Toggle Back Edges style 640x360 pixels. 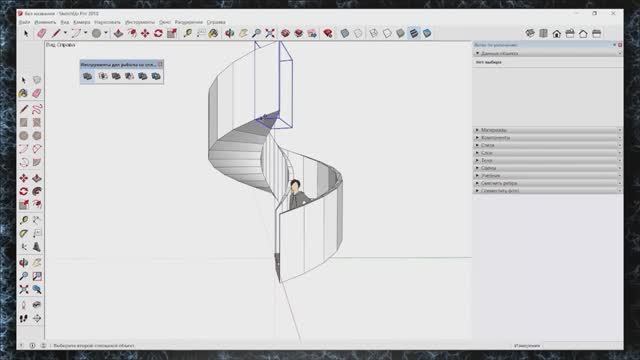(358, 33)
